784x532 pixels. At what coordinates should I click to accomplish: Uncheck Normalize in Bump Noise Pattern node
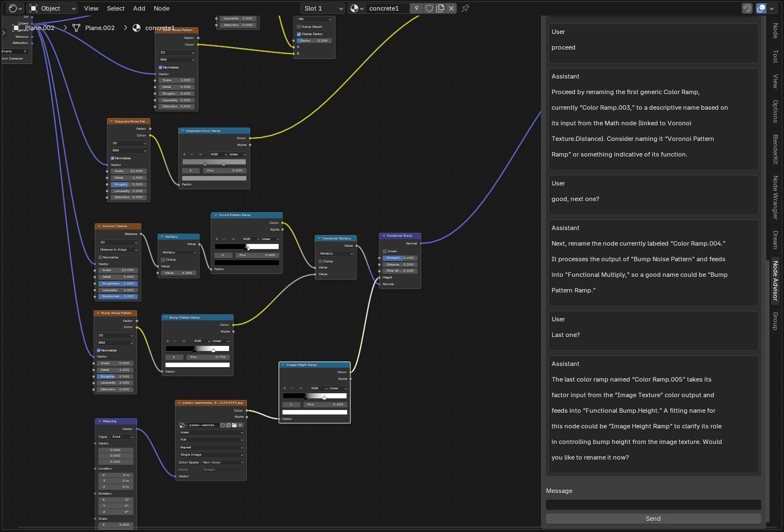tap(99, 350)
